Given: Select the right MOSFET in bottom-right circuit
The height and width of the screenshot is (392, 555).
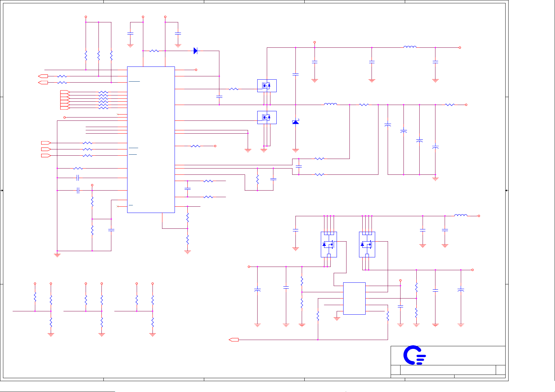Looking at the screenshot, I should click(367, 244).
